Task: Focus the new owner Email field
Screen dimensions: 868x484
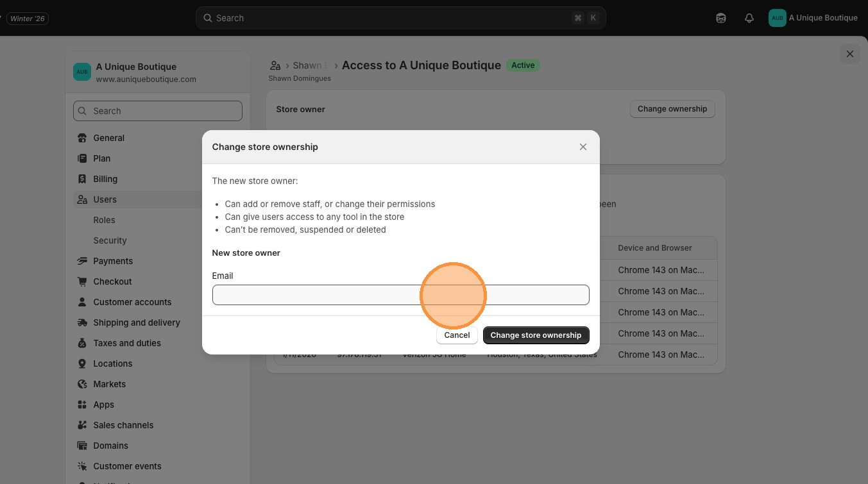Action: coord(400,295)
